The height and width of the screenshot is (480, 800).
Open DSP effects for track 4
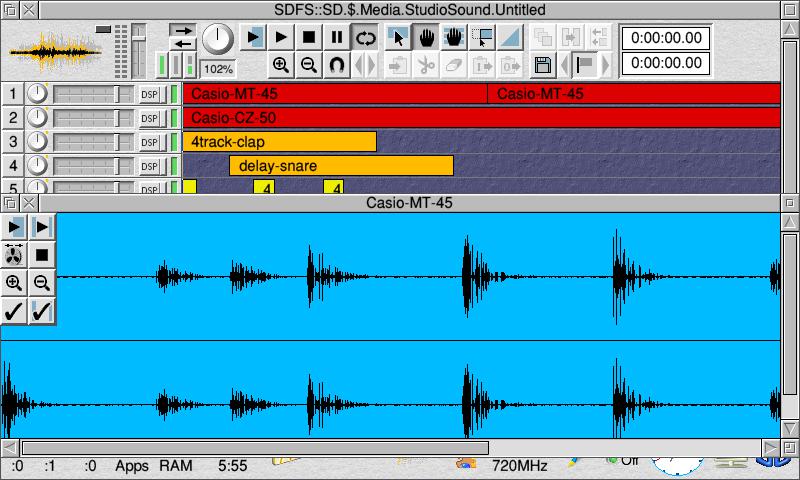[x=149, y=166]
